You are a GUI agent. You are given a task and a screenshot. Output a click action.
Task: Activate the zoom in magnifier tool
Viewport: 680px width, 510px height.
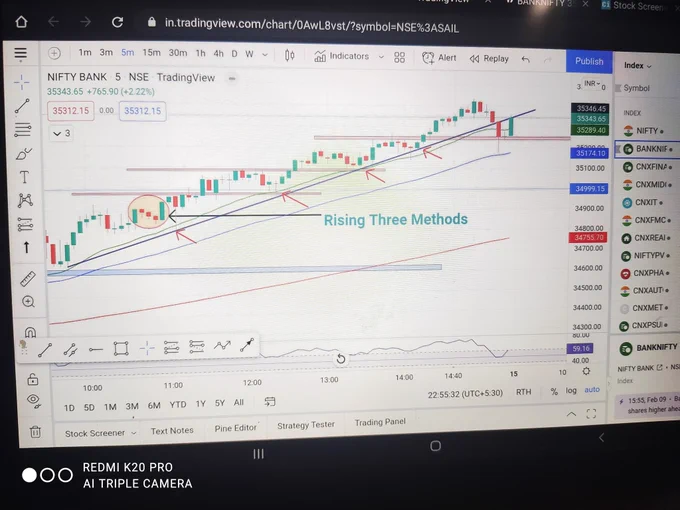pos(29,301)
